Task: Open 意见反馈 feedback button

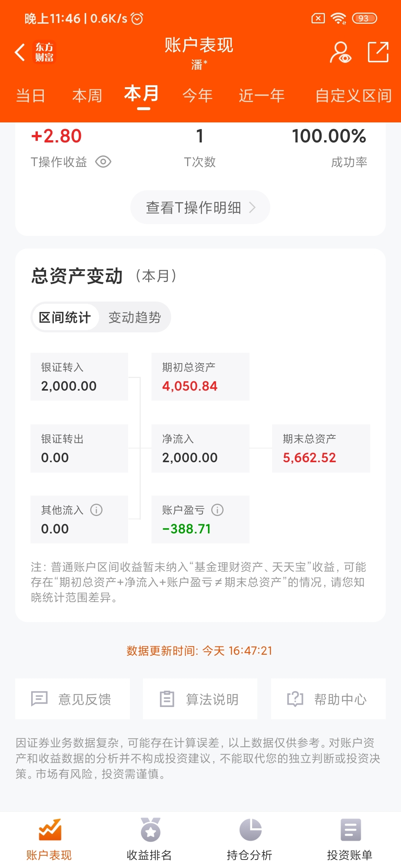Action: [x=73, y=699]
